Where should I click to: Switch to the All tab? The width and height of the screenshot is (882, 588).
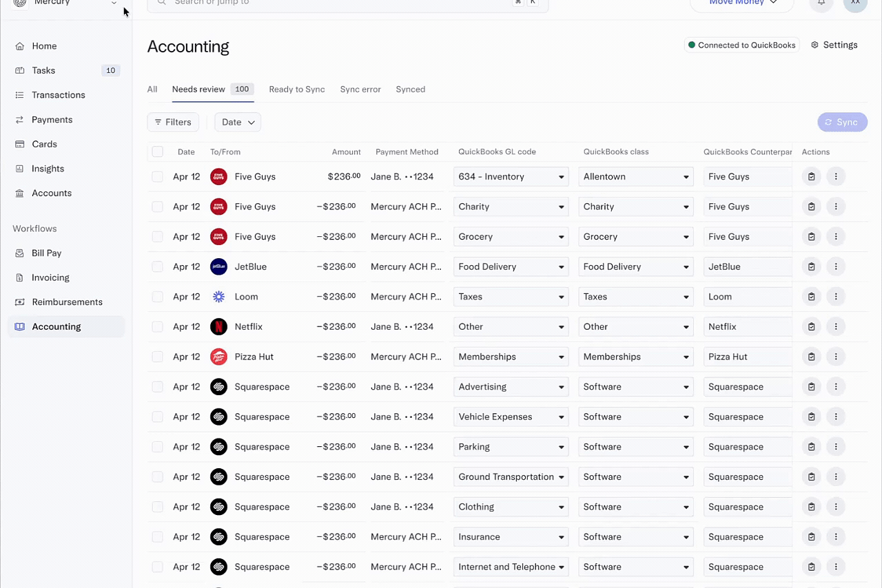pos(152,90)
